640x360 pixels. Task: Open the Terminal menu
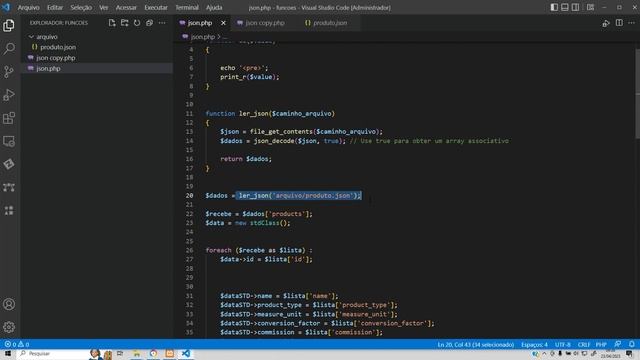pos(187,7)
